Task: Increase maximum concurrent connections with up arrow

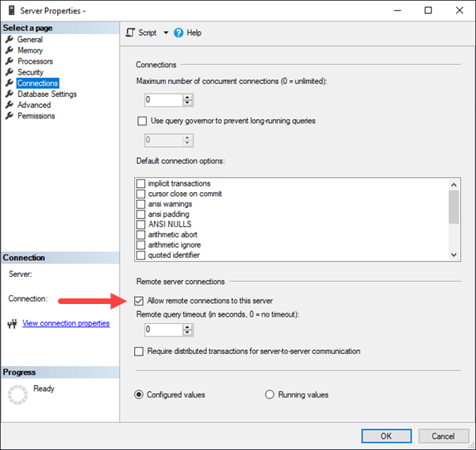Action: (x=188, y=97)
